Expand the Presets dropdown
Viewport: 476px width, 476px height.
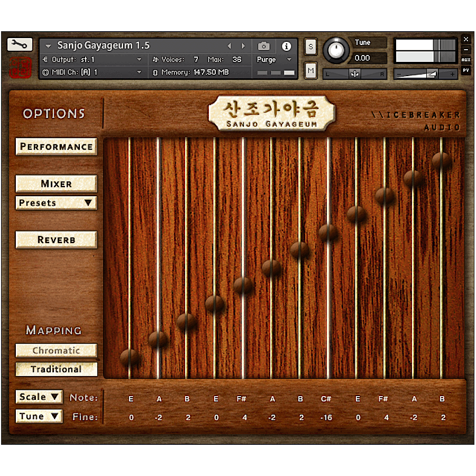(56, 203)
